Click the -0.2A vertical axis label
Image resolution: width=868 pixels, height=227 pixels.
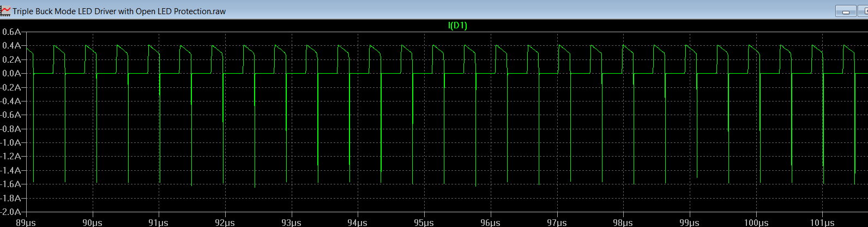10,87
